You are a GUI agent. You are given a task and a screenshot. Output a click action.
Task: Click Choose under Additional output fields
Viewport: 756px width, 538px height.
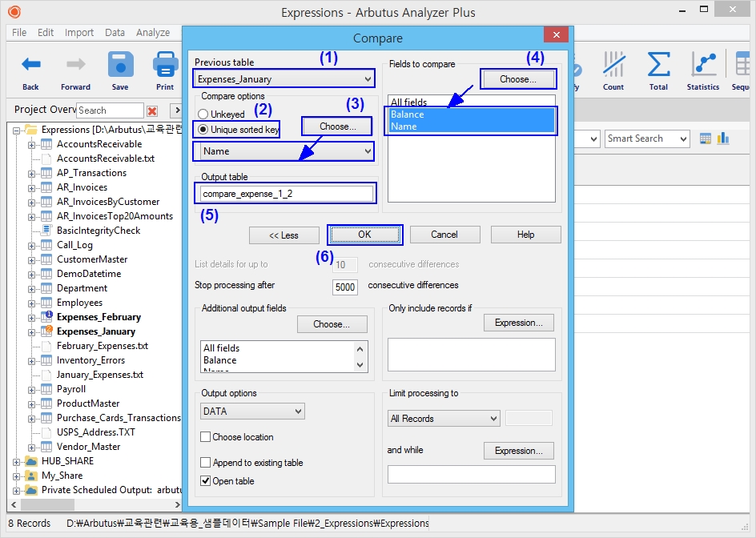click(x=332, y=324)
